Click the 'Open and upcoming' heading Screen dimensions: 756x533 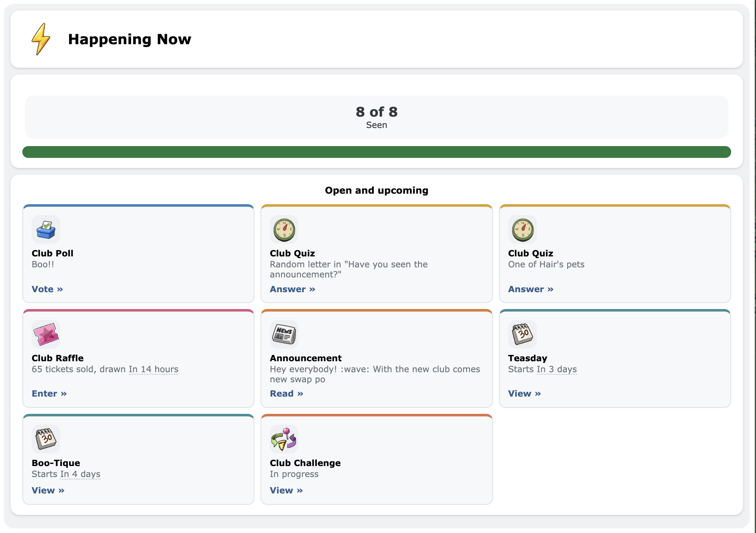pyautogui.click(x=377, y=190)
